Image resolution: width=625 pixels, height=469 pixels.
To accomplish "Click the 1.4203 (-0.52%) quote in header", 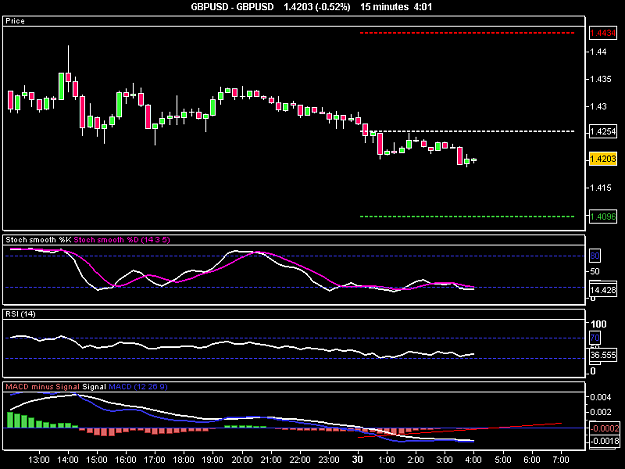I will point(317,7).
